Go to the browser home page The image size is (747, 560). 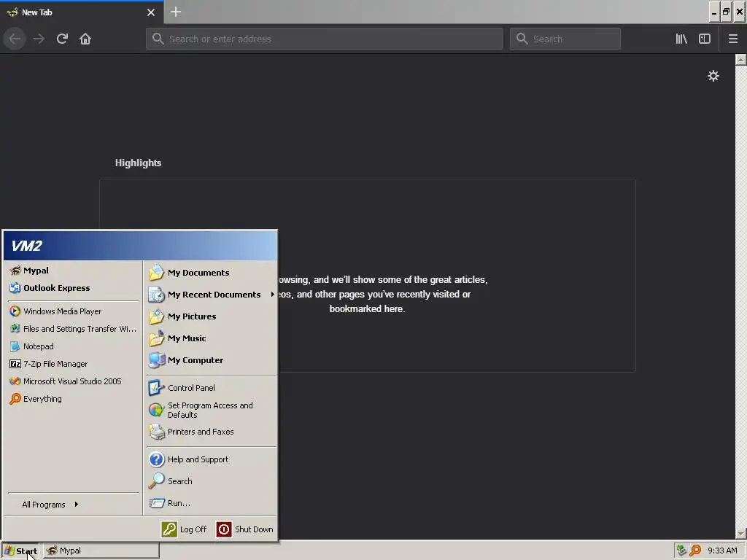[85, 39]
